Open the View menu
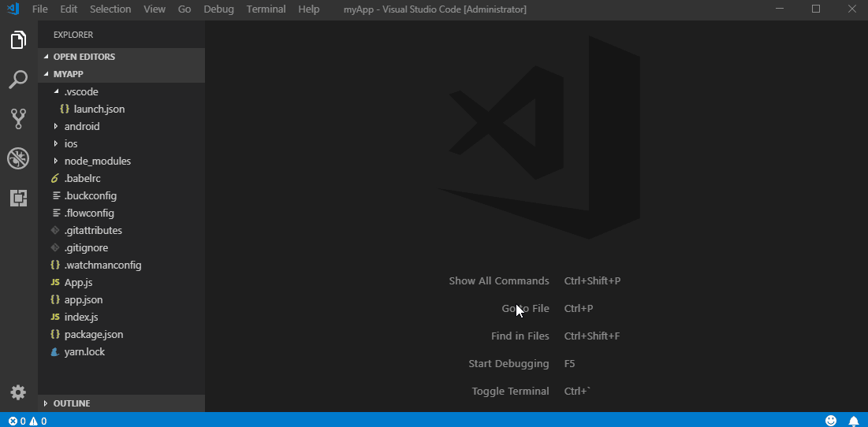This screenshot has width=868, height=427. click(155, 9)
